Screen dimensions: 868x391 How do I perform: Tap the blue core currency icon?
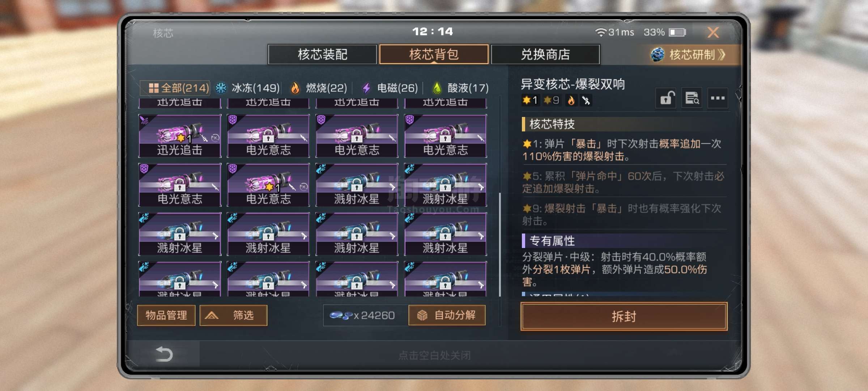click(341, 316)
